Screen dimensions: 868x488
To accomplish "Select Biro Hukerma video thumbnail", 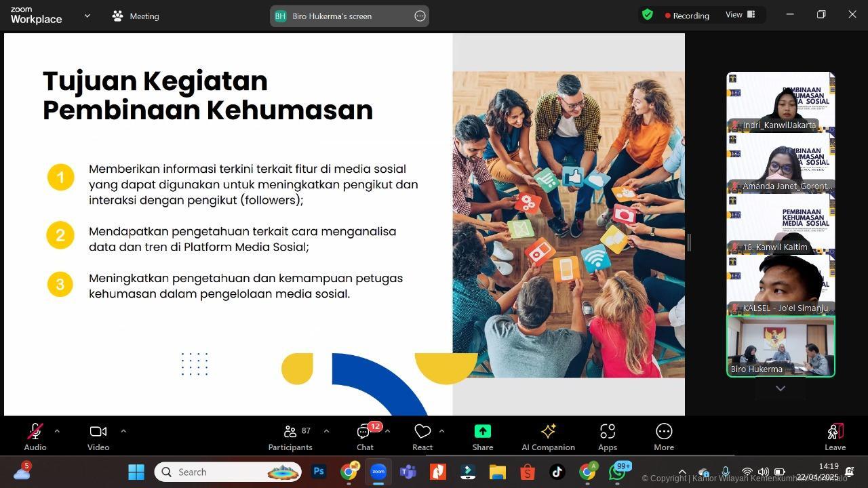I will (x=781, y=346).
